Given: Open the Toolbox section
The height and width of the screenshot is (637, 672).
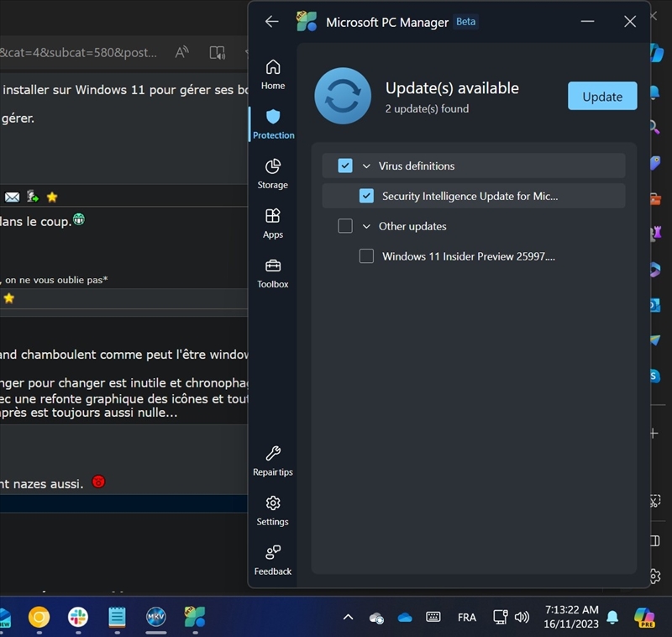Looking at the screenshot, I should [272, 272].
